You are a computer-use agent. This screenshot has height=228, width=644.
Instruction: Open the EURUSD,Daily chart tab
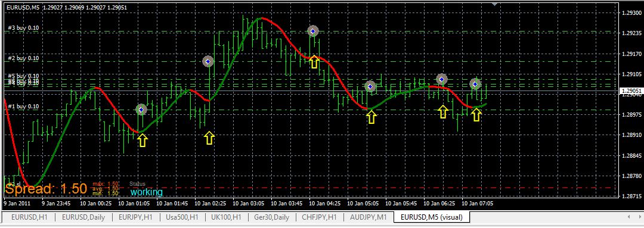83,217
